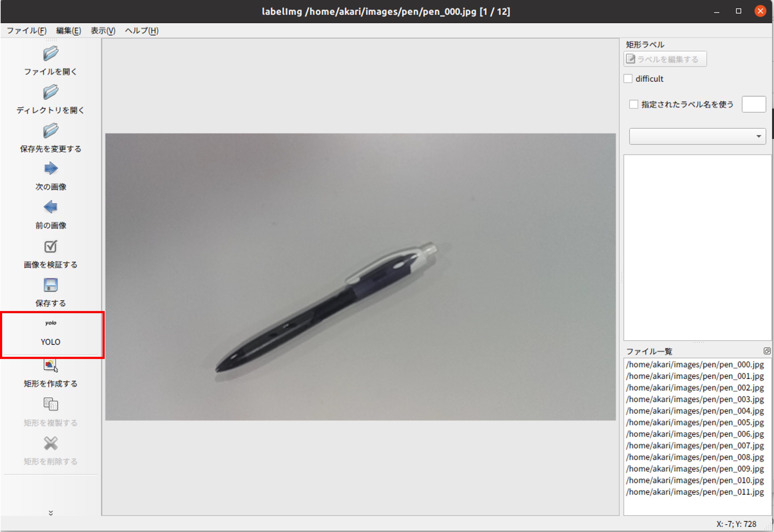Image resolution: width=774 pixels, height=532 pixels.
Task: Click the Verify Image checkmark icon
Action: click(51, 247)
